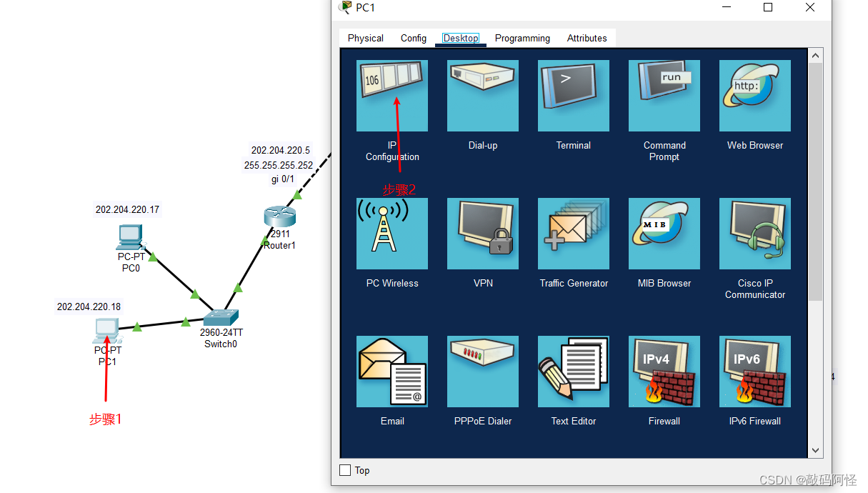The width and height of the screenshot is (868, 493).
Task: Click the 202.204.220.17 address label
Action: [x=127, y=209]
